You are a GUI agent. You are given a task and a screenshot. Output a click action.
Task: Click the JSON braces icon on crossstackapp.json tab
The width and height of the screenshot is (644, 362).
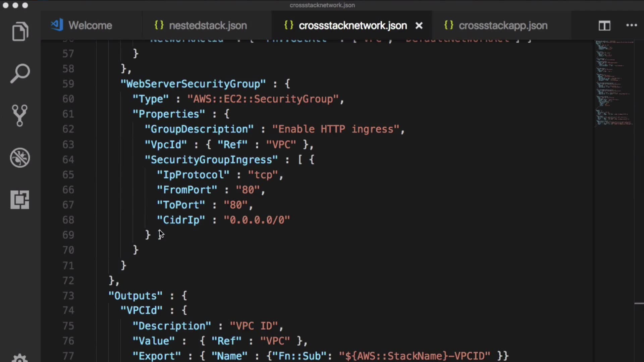(448, 25)
